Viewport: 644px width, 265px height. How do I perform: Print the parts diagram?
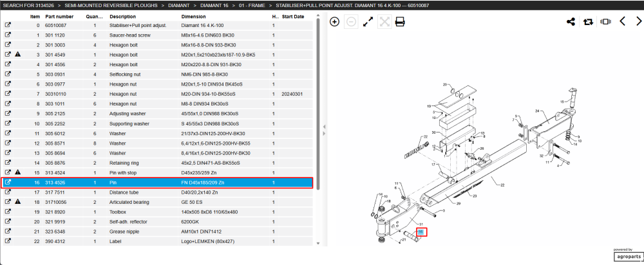coord(400,22)
